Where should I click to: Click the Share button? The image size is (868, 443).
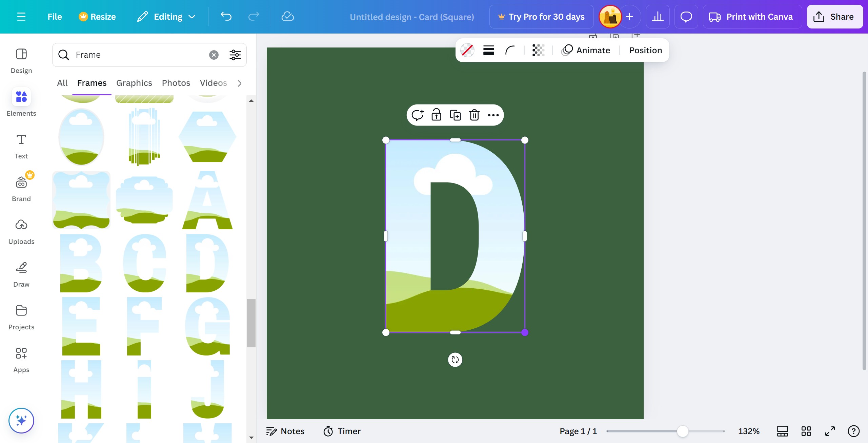tap(834, 17)
